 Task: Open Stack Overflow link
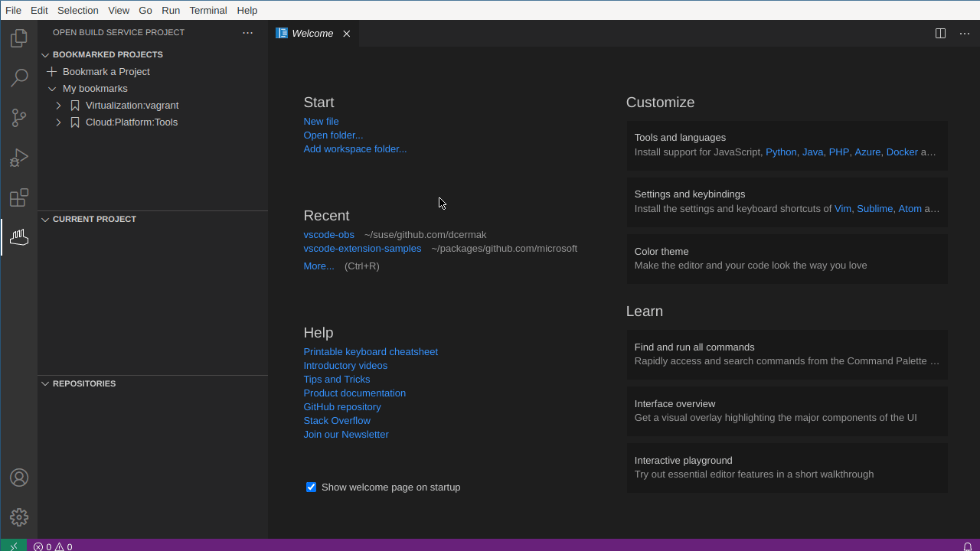[337, 421]
